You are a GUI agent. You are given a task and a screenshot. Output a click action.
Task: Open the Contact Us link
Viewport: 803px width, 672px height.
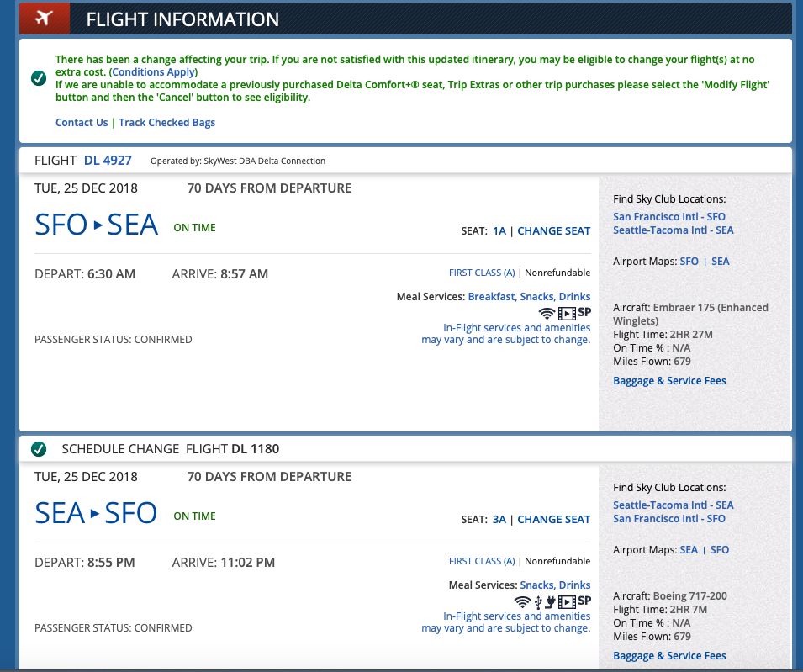pyautogui.click(x=82, y=123)
